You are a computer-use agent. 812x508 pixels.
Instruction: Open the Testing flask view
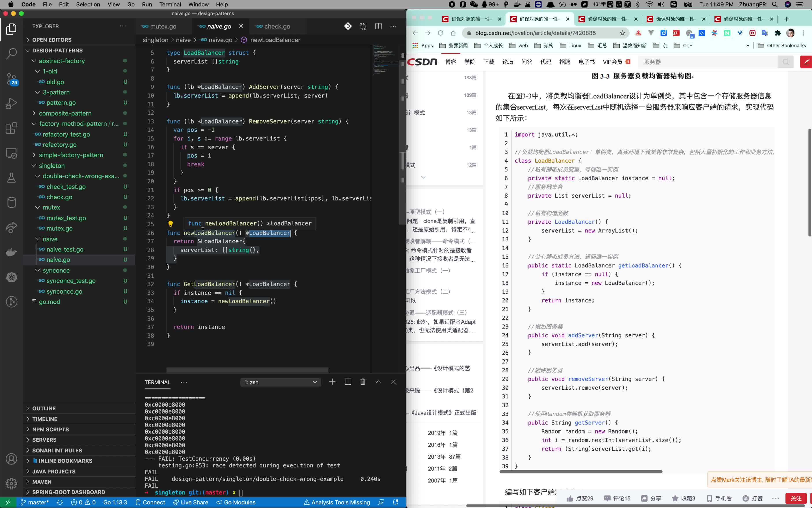(x=11, y=178)
